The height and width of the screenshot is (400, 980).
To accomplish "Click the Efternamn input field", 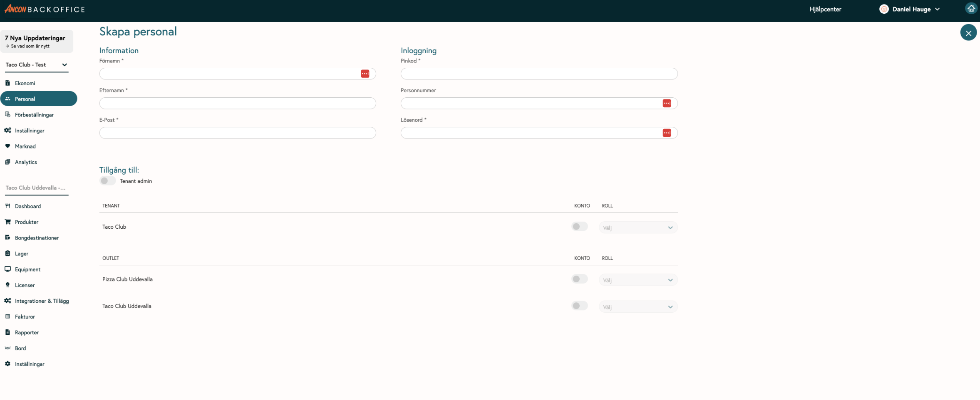I will pyautogui.click(x=238, y=103).
